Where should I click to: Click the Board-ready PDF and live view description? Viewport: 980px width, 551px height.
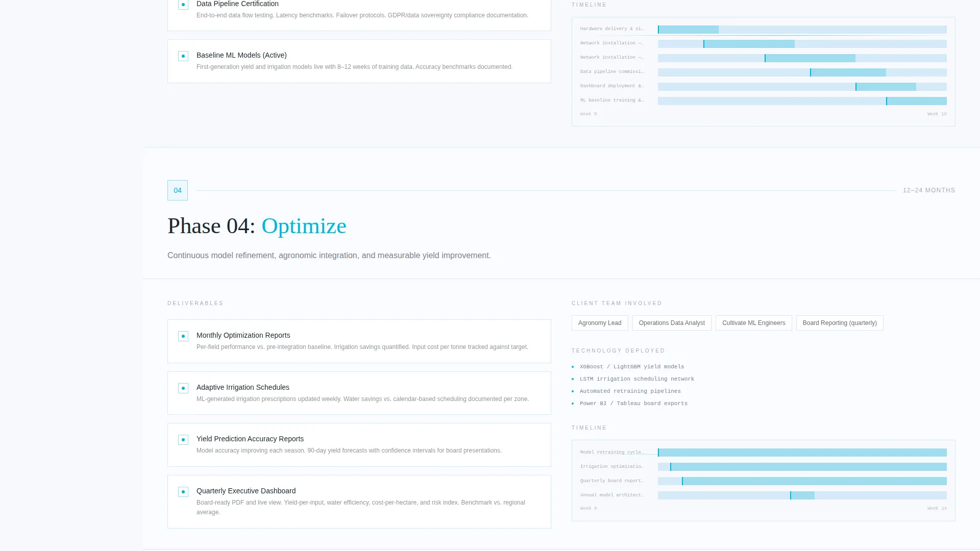(361, 507)
